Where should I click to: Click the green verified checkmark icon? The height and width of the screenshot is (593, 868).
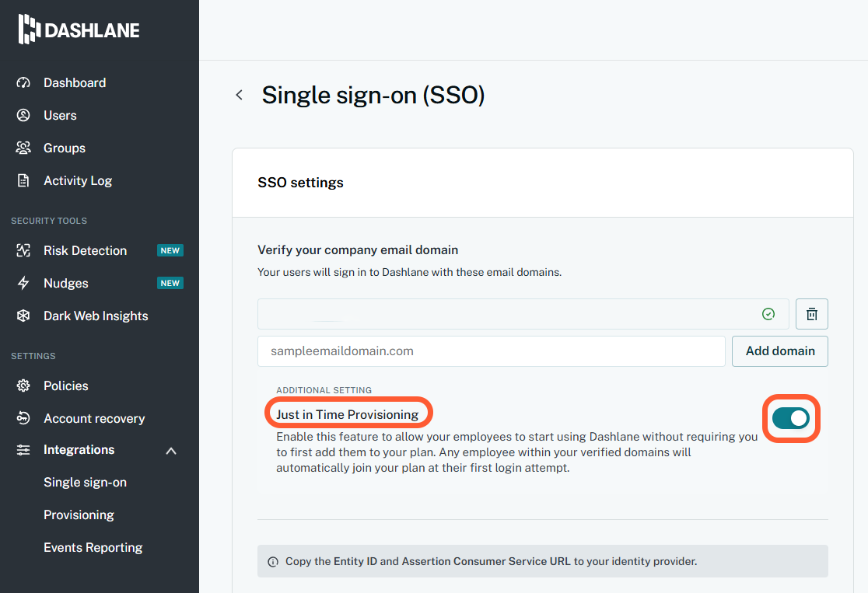point(768,314)
